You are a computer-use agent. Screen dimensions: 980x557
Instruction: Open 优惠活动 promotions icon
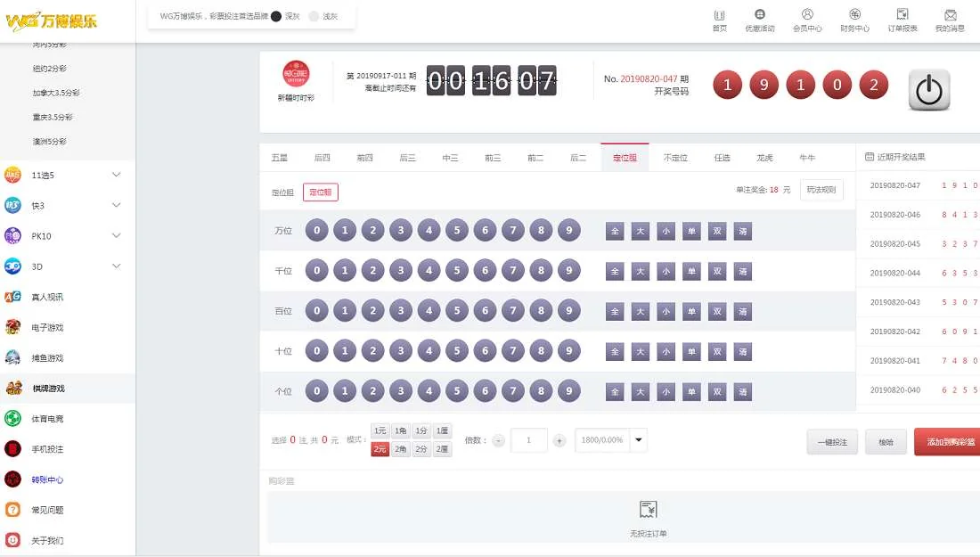click(x=760, y=15)
